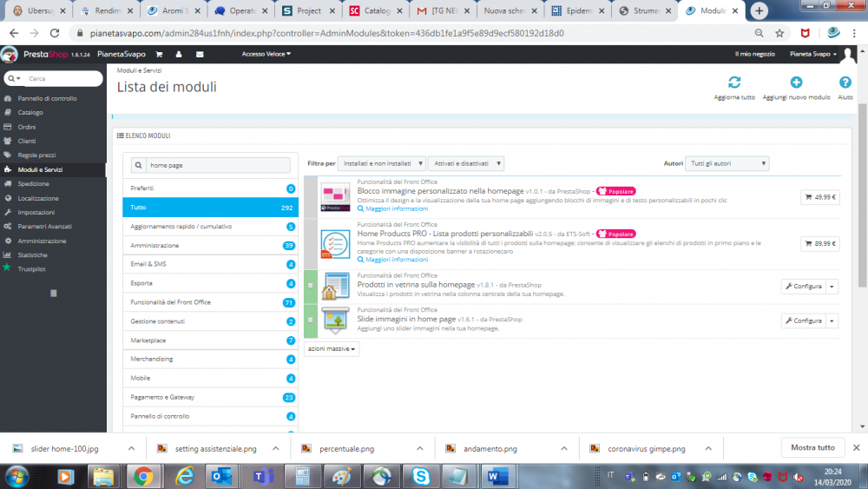Switch to the Catalog browser tab

[376, 10]
